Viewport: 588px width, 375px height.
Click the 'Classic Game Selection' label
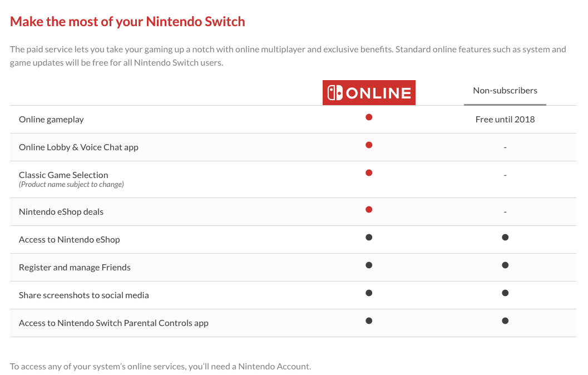[x=63, y=175]
